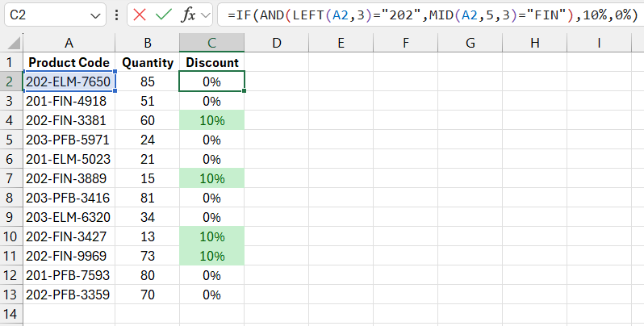The width and height of the screenshot is (644, 326).
Task: Select column D header
Action: [x=276, y=42]
